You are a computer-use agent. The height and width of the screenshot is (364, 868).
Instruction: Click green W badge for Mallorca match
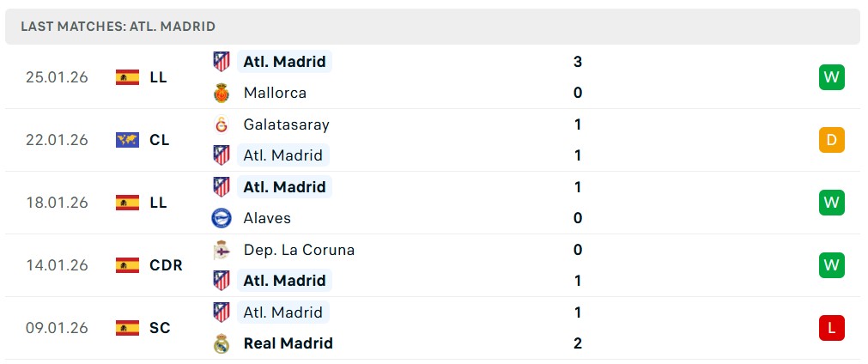pos(831,77)
